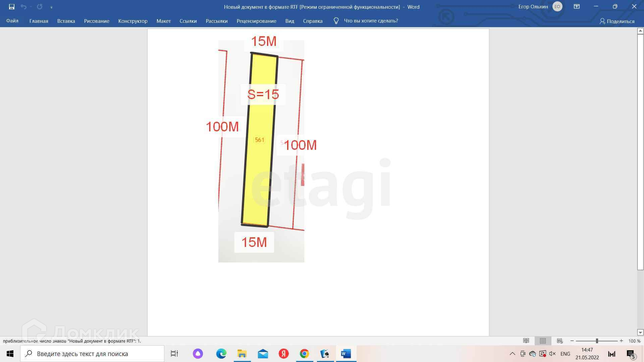The width and height of the screenshot is (644, 362).
Task: Click the zoom out minus button
Action: click(572, 341)
